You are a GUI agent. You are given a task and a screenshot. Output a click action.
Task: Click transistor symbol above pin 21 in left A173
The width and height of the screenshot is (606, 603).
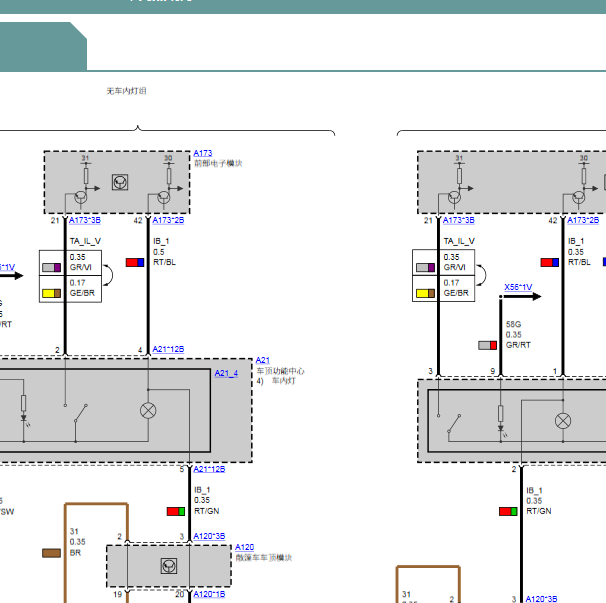click(x=81, y=198)
